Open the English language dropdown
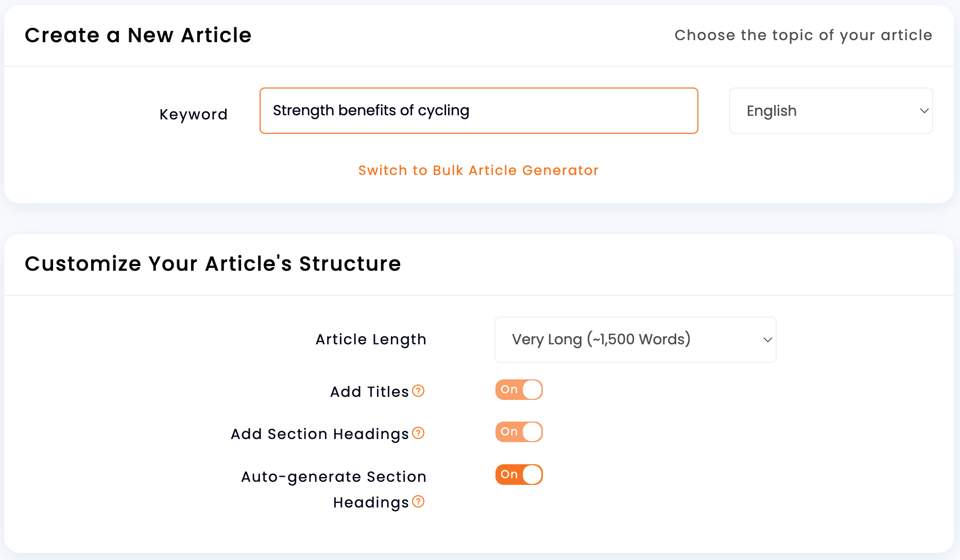 831,111
